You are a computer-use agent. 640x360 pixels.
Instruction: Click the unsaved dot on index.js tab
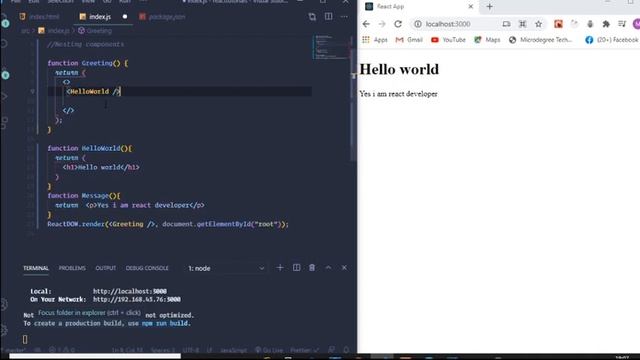coord(125,17)
